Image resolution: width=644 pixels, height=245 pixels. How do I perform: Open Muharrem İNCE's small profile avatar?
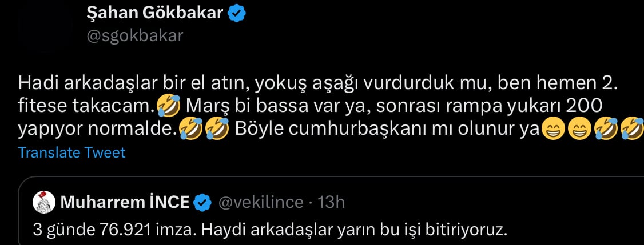tap(43, 202)
